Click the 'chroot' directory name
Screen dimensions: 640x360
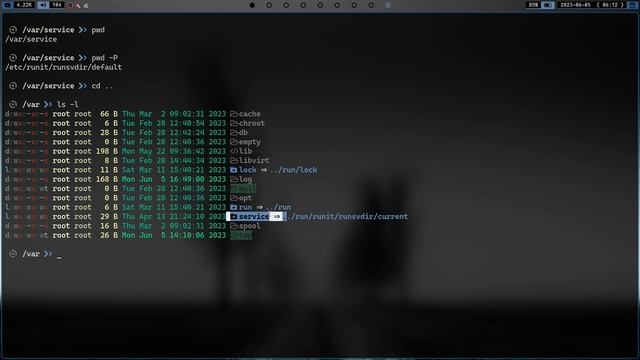[252, 123]
